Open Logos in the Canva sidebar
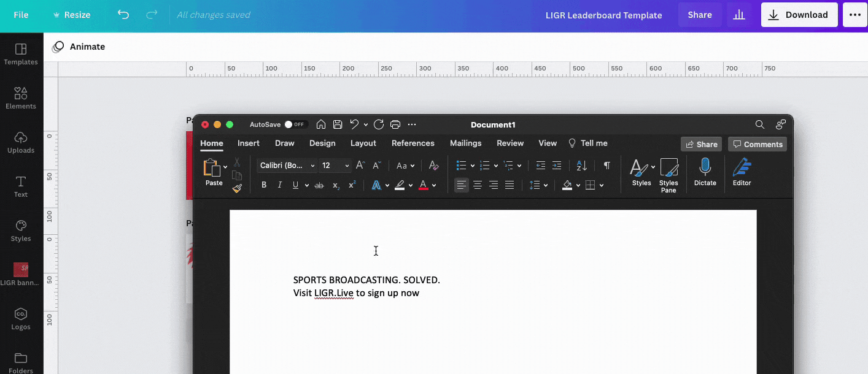This screenshot has height=374, width=868. click(x=21, y=319)
